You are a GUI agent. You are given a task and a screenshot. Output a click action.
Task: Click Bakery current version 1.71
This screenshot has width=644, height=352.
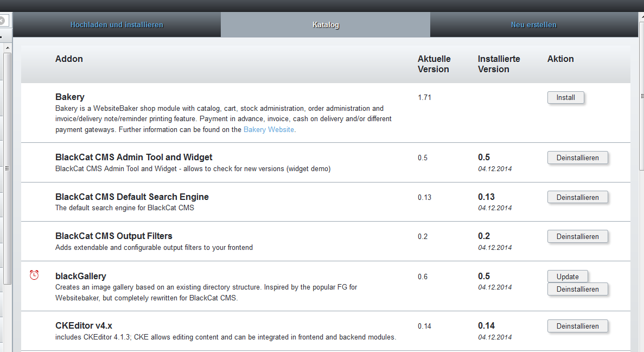424,97
